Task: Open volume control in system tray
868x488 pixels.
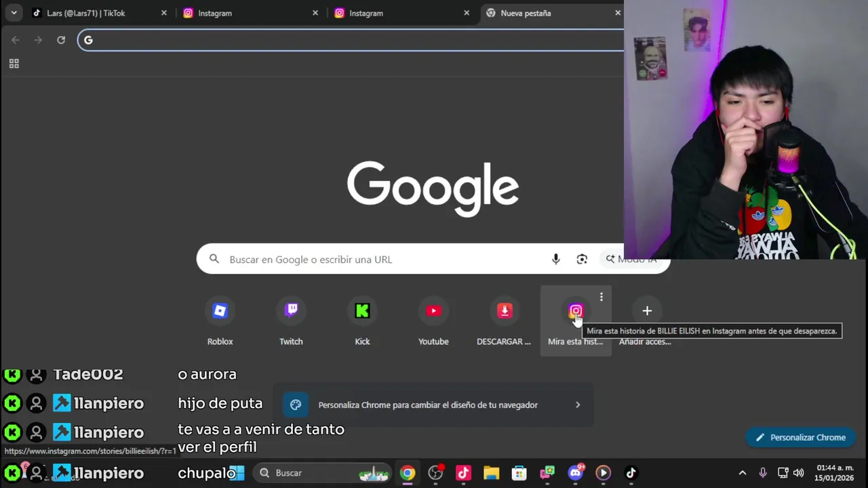Action: (x=798, y=473)
